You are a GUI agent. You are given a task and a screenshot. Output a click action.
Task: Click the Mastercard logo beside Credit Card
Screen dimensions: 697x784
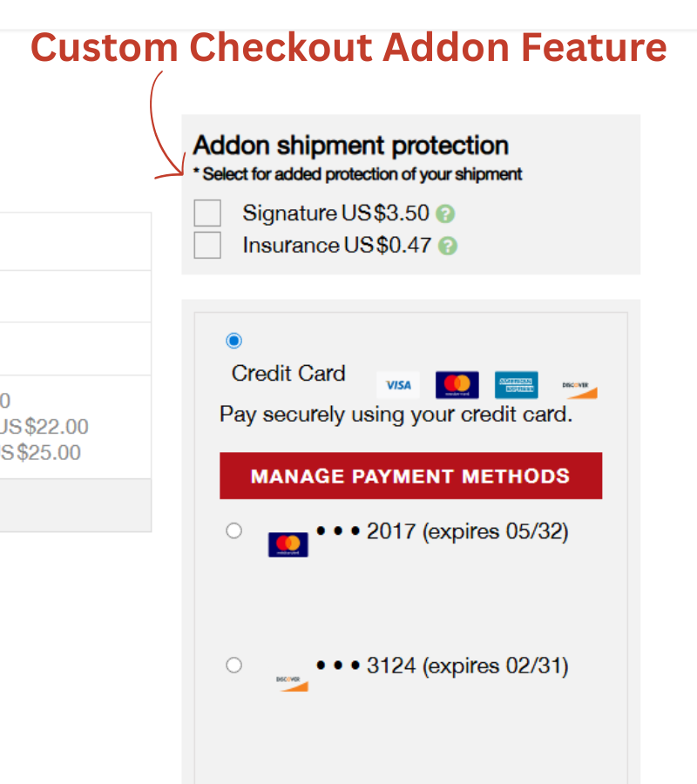coord(457,385)
